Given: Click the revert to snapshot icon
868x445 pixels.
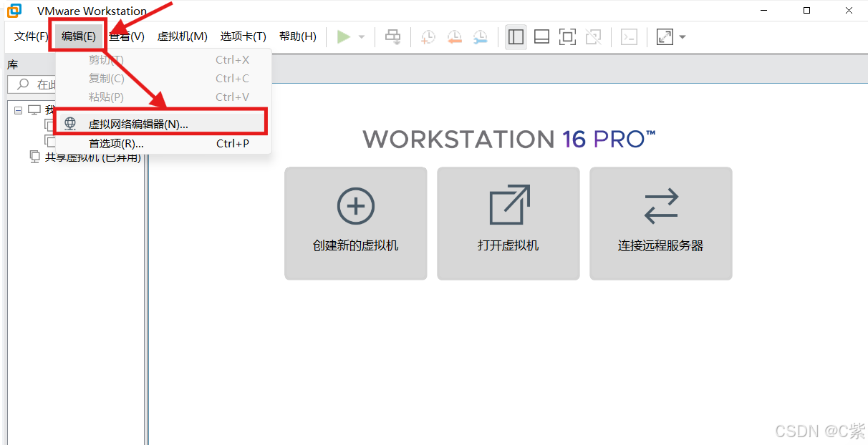Looking at the screenshot, I should tap(454, 37).
